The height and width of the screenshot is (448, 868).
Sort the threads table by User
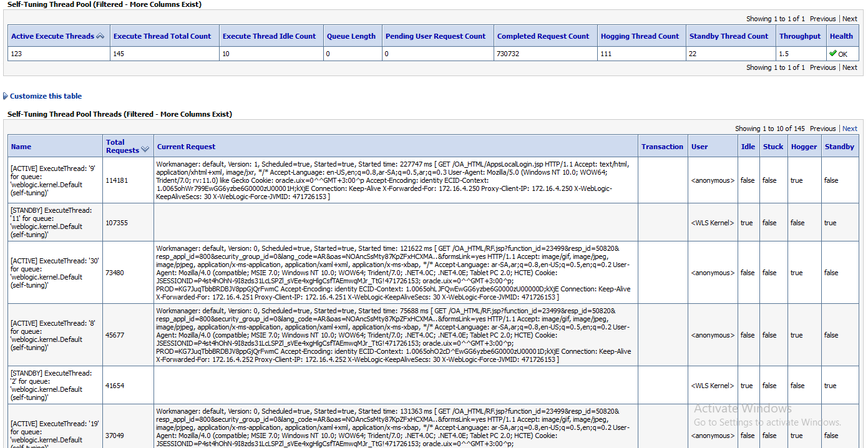(700, 147)
